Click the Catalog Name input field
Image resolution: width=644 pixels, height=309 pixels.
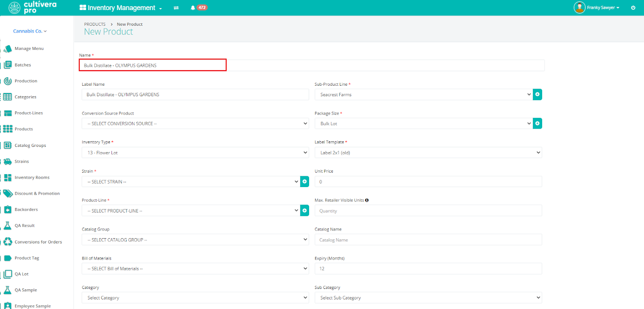[x=428, y=240]
